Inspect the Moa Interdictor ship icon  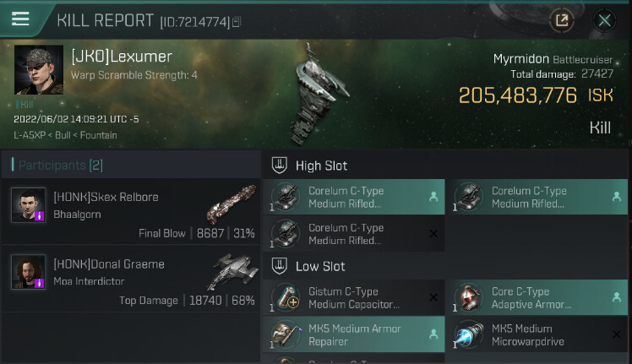click(233, 271)
